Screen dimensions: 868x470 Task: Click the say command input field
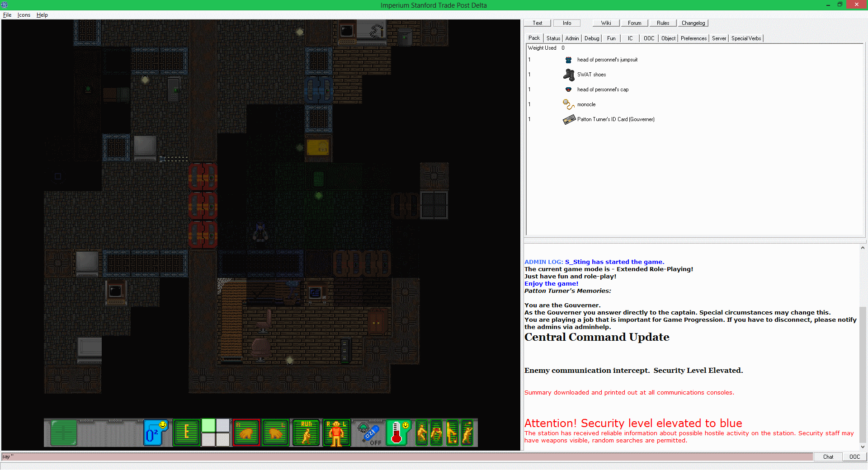click(407, 457)
